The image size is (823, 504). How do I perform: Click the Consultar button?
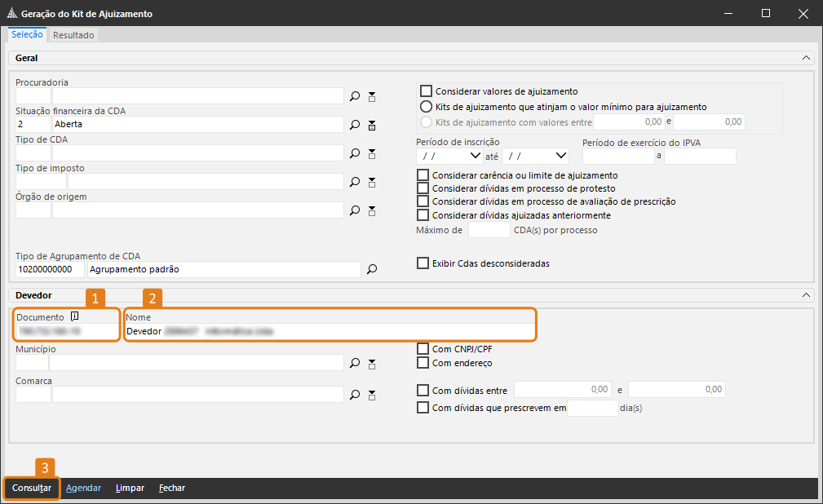[x=32, y=489]
